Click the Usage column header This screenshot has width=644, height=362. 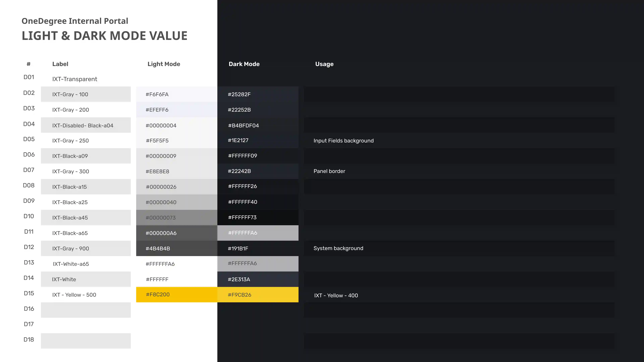coord(324,64)
